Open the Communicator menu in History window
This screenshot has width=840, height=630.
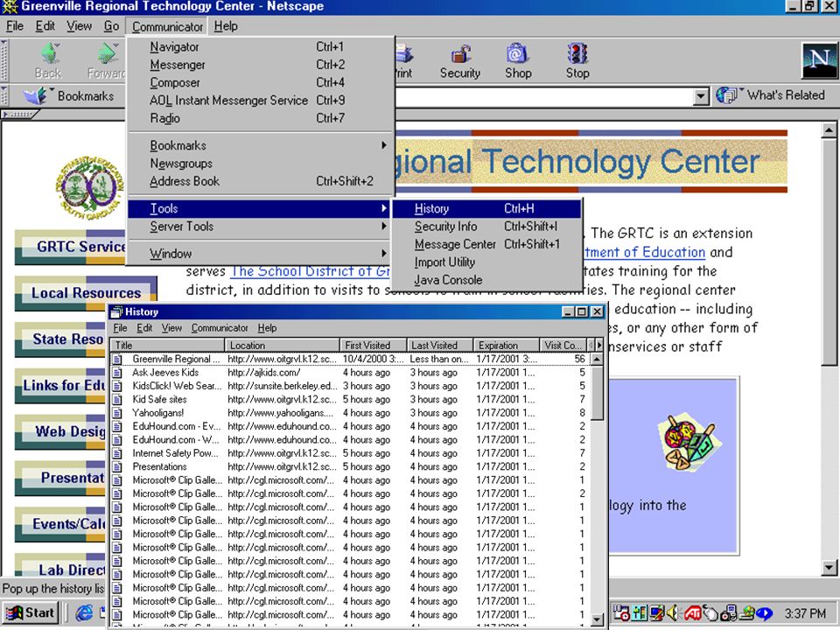(x=220, y=328)
